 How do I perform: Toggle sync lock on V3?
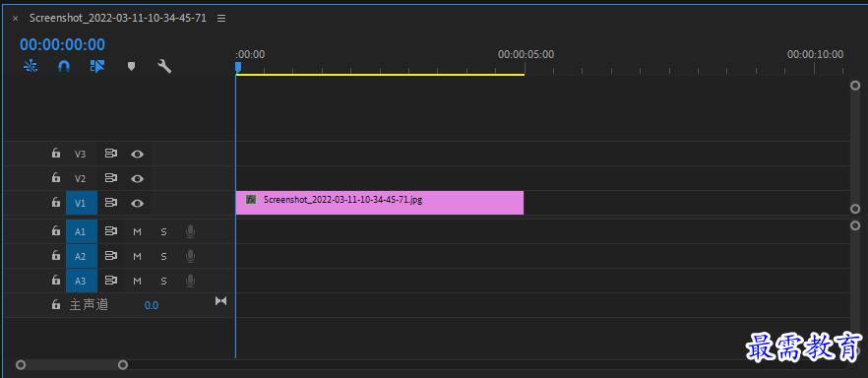click(x=111, y=154)
